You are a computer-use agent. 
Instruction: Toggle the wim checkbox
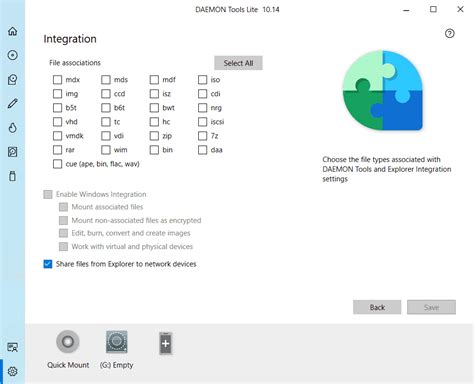106,150
